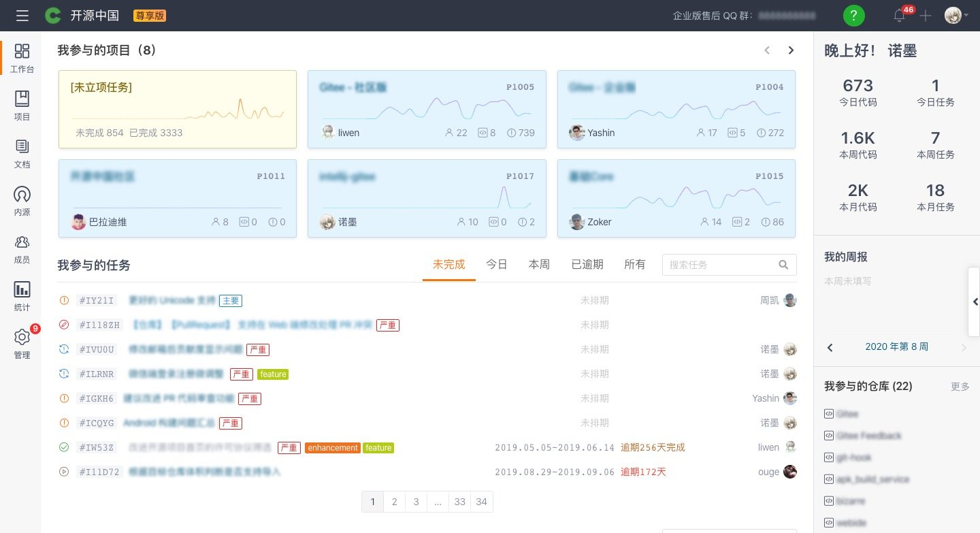Click the 更多 link beside 我参与的仓库
The width and height of the screenshot is (980, 533).
click(x=960, y=387)
